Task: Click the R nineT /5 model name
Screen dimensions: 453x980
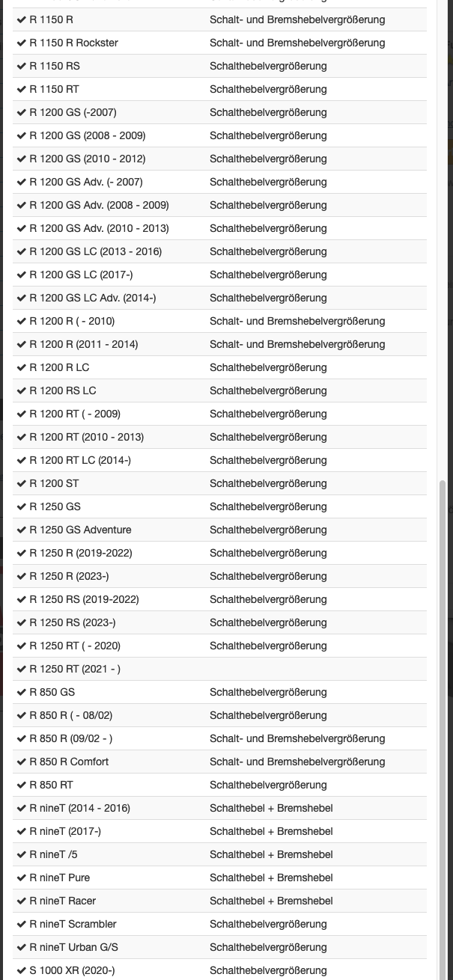Action: pyautogui.click(x=53, y=854)
